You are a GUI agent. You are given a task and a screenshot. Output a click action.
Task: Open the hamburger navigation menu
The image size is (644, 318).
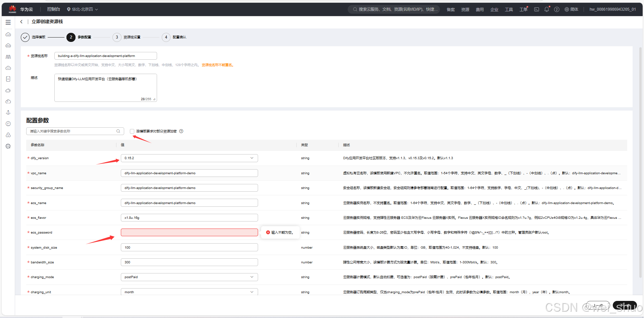point(8,22)
